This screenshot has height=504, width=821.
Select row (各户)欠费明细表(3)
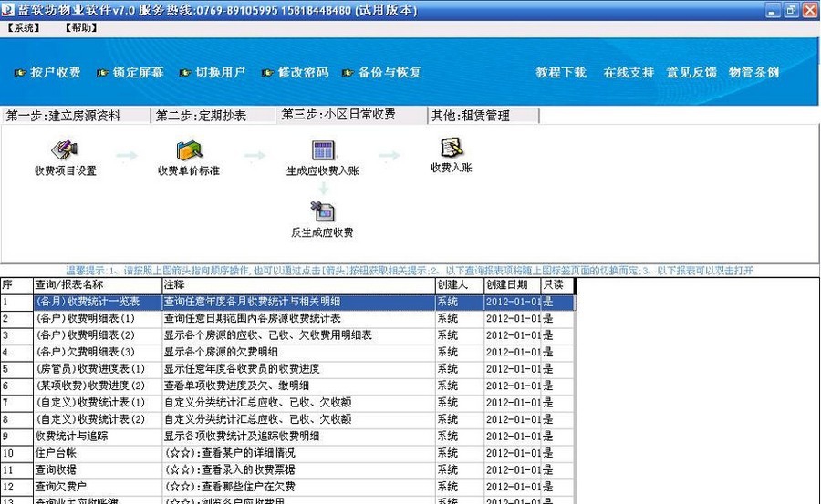(287, 352)
